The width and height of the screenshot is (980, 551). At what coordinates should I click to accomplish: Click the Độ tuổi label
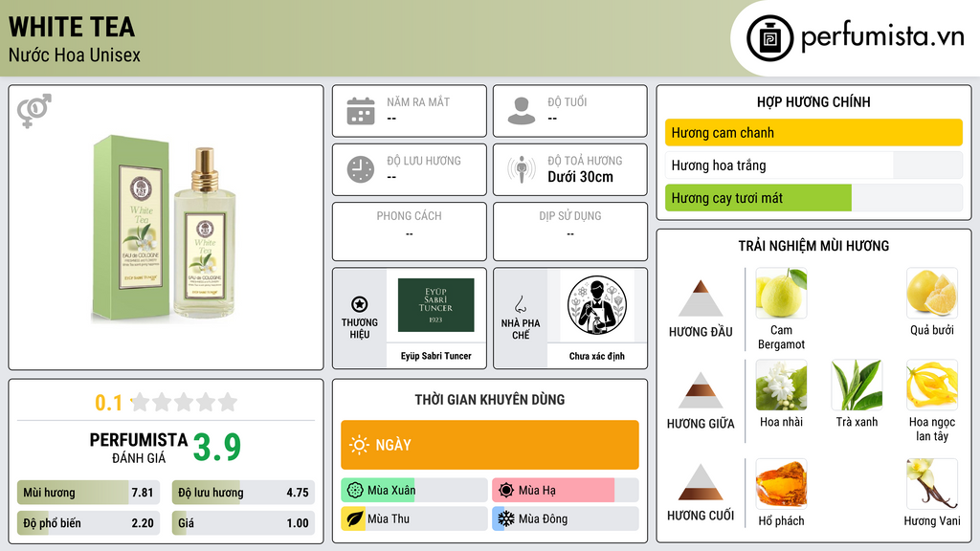coord(568,101)
